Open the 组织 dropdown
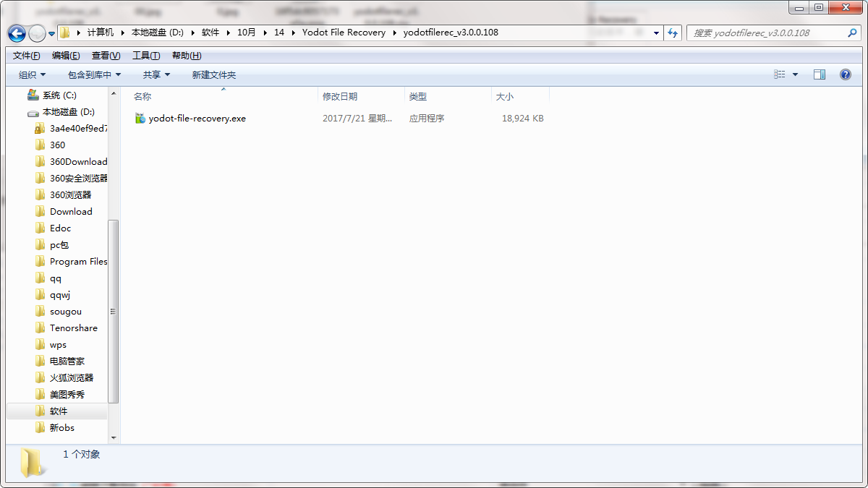Viewport: 868px width, 488px height. click(x=32, y=74)
